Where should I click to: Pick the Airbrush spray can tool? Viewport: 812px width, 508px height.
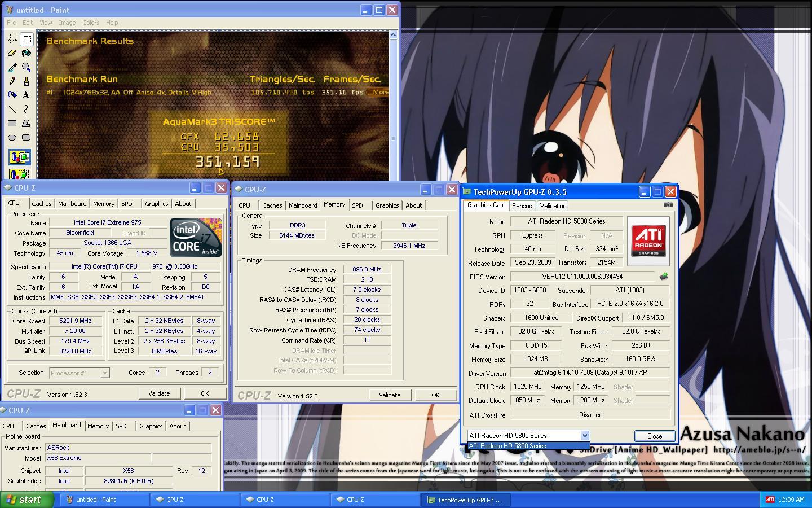click(12, 95)
